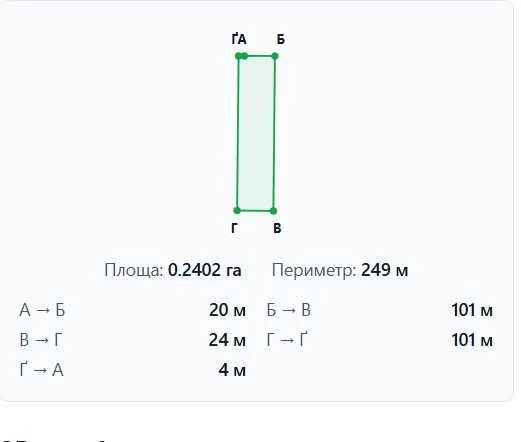
Task: Select the В → Г segment row
Action: click(x=133, y=340)
